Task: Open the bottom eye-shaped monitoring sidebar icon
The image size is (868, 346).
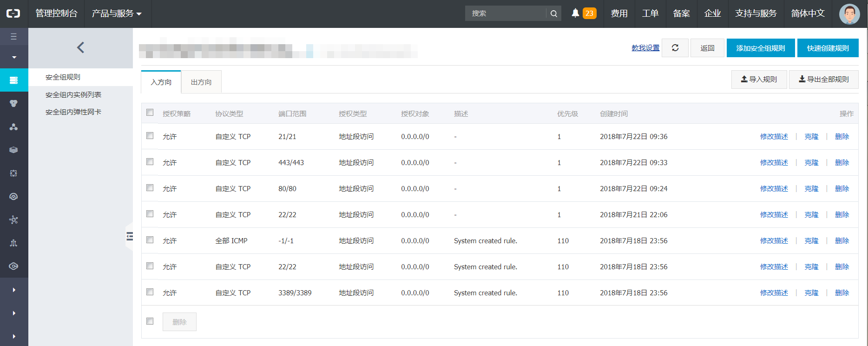Action: pos(13,266)
